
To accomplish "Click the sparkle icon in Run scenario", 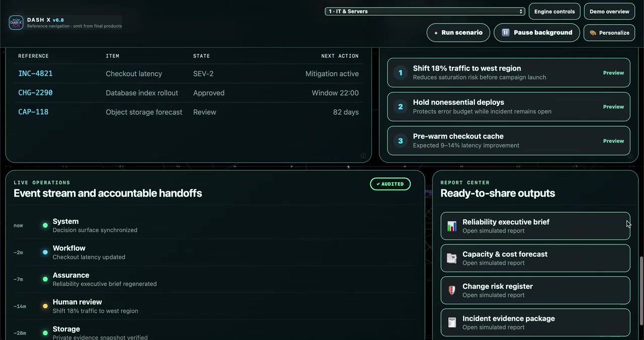I will (x=436, y=33).
